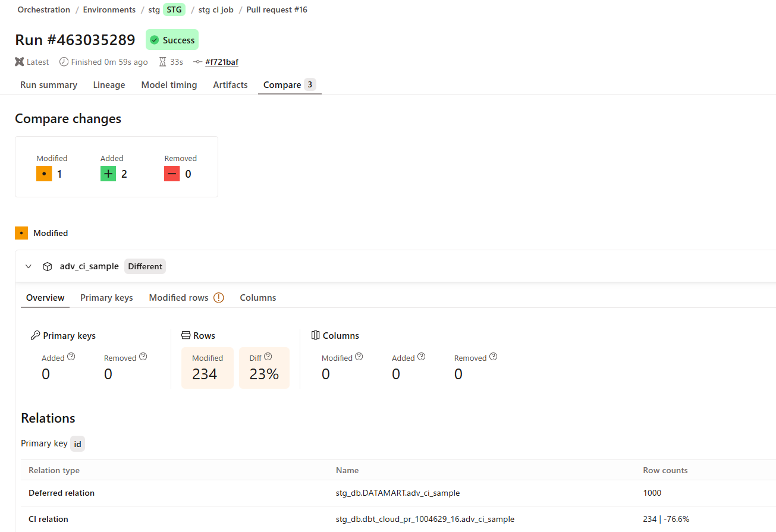
Task: Switch to the Modified rows sub-tab
Action: (x=178, y=298)
